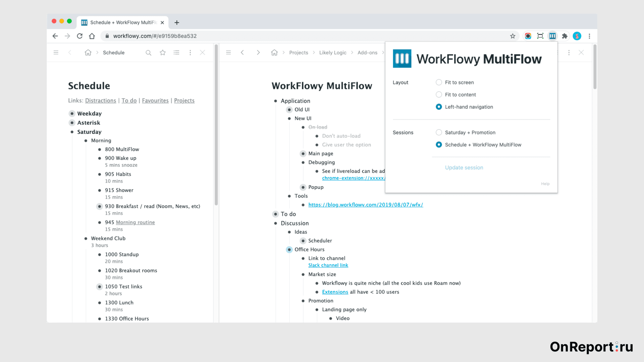The image size is (644, 362).
Task: Click the WorkFlowy MultiFlow extension icon in toolbar
Action: pos(552,36)
